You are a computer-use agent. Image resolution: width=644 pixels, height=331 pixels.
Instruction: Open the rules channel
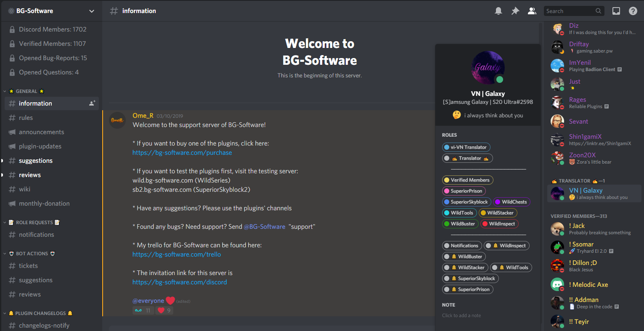click(x=52, y=118)
